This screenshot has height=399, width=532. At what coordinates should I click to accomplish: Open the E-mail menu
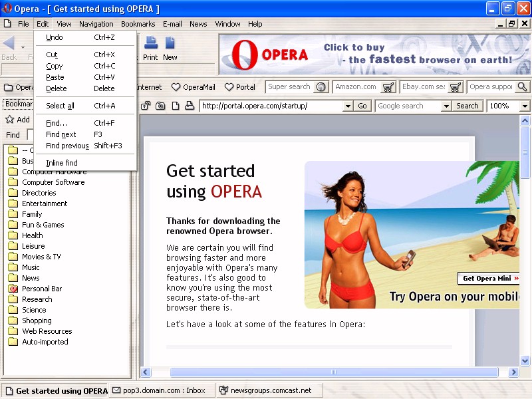click(x=172, y=24)
